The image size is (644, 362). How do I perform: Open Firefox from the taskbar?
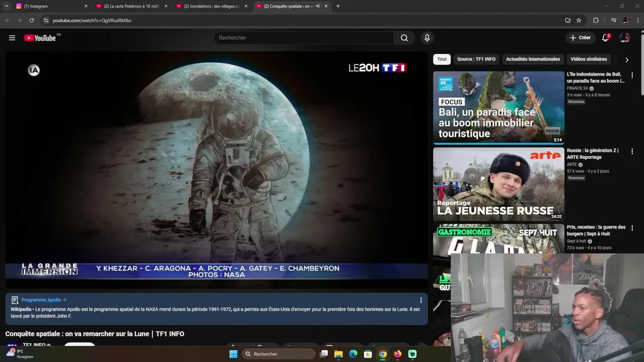pyautogui.click(x=397, y=354)
